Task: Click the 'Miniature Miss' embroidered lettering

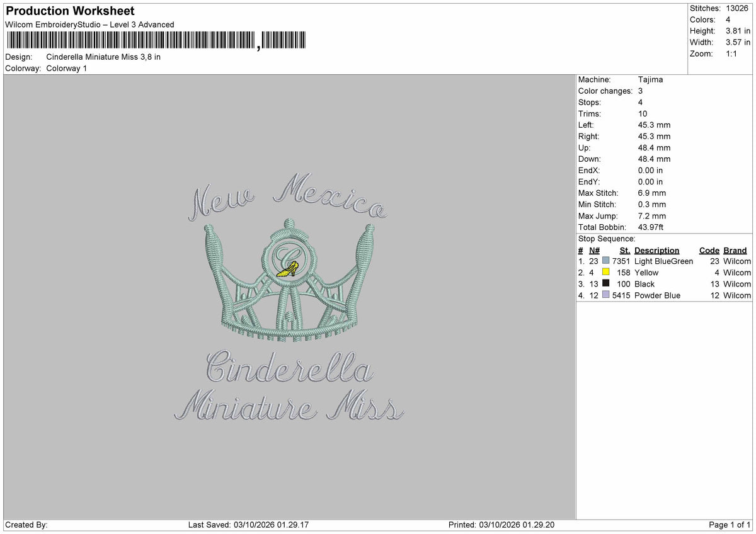Action: tap(289, 405)
